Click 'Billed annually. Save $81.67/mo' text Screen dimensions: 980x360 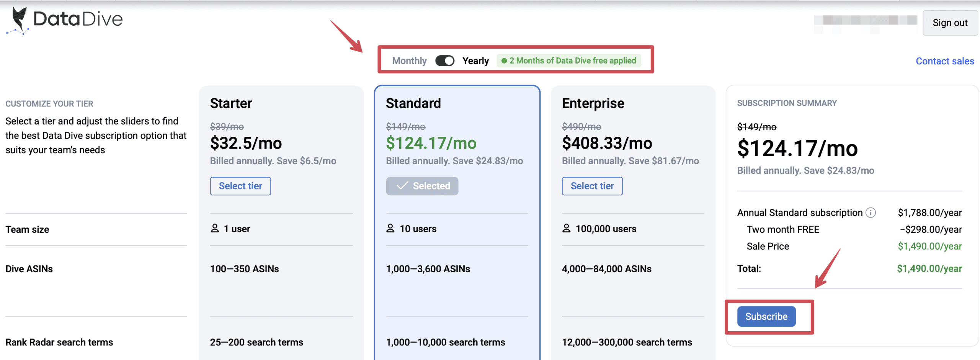[x=630, y=161]
